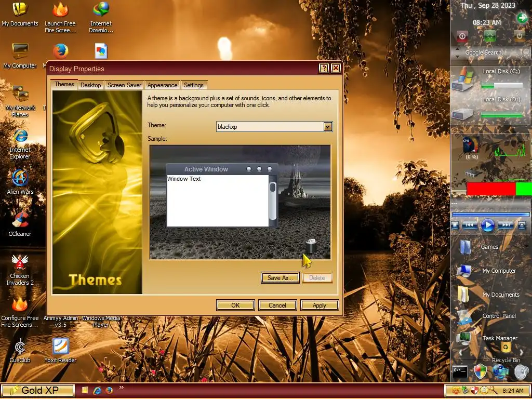Click scrollbar in Active Window sample
The image size is (532, 399).
click(x=273, y=201)
